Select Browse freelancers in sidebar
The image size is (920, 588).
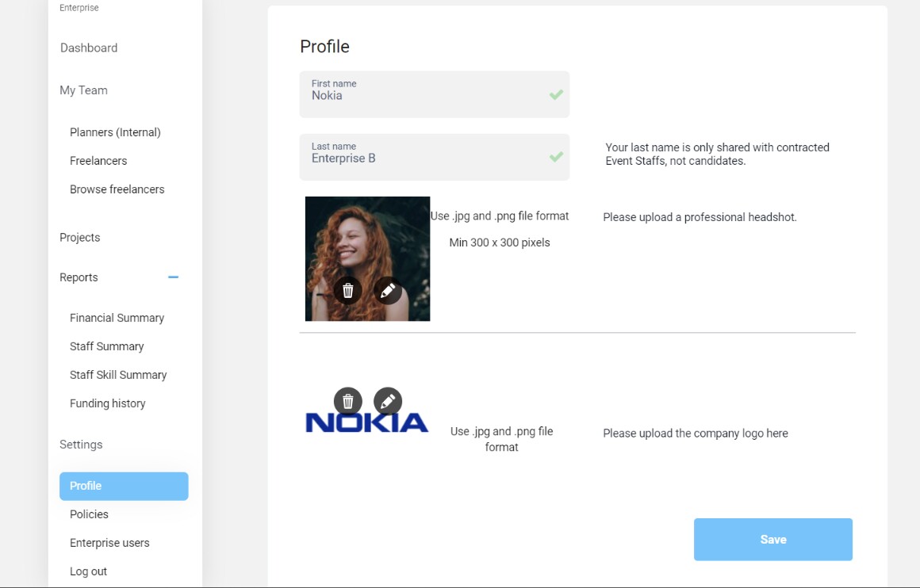coord(117,189)
